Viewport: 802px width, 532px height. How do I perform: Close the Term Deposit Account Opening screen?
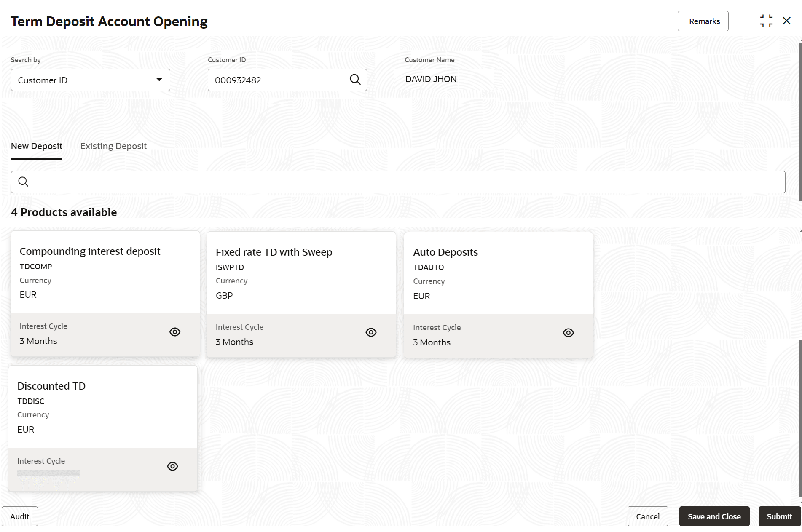click(786, 21)
